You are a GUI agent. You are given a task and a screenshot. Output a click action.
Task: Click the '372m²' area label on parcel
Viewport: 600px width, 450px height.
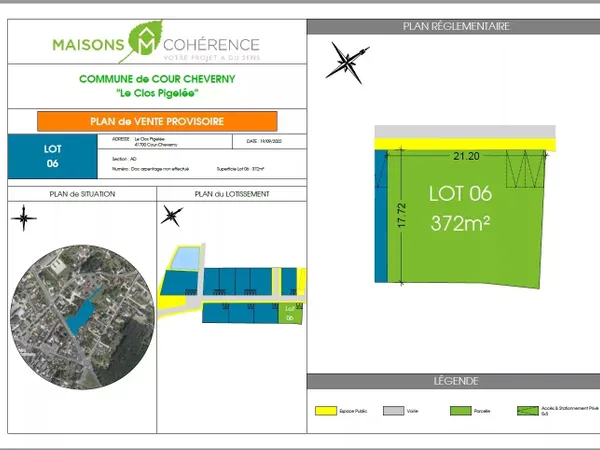coord(460,223)
